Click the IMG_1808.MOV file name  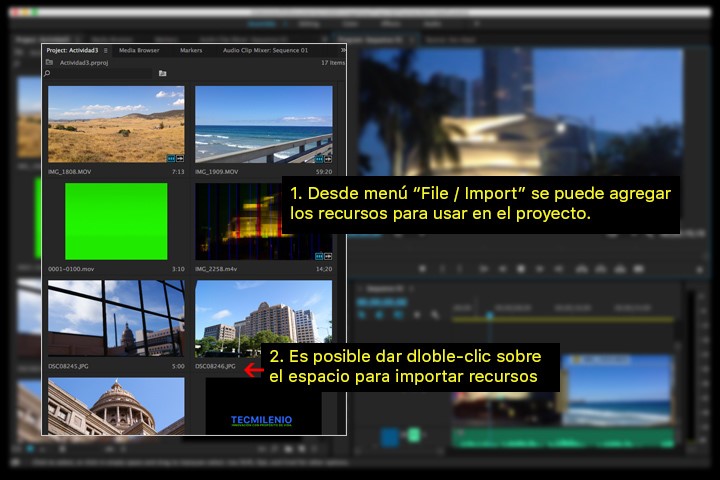69,172
